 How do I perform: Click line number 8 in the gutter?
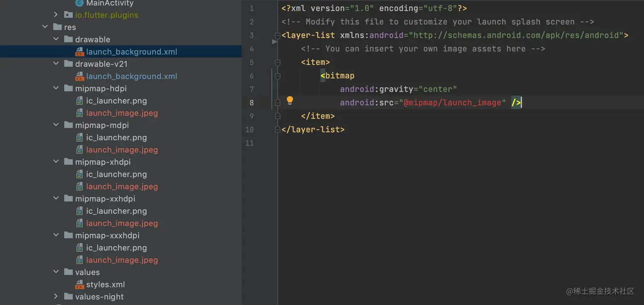coord(251,102)
